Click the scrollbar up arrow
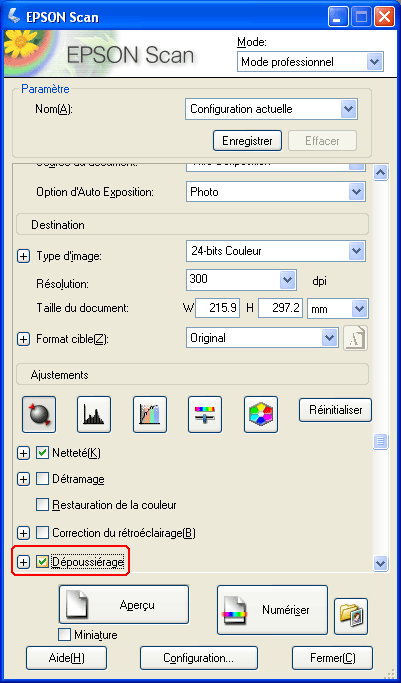This screenshot has width=401, height=683. (381, 173)
